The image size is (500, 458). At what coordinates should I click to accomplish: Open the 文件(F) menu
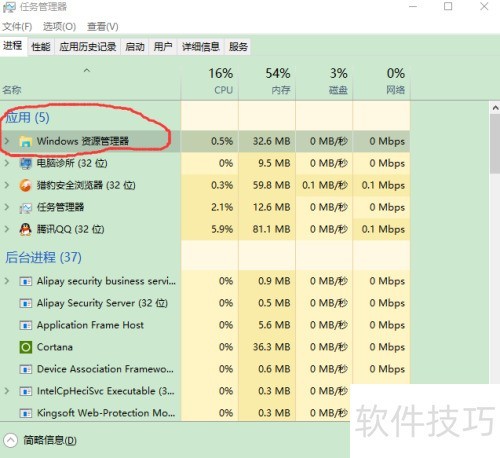[17, 26]
